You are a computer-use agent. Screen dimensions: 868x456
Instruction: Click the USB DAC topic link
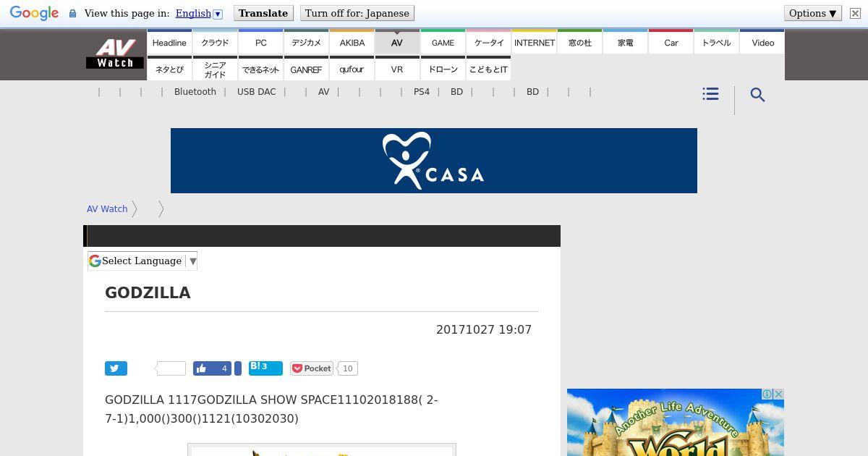coord(257,92)
